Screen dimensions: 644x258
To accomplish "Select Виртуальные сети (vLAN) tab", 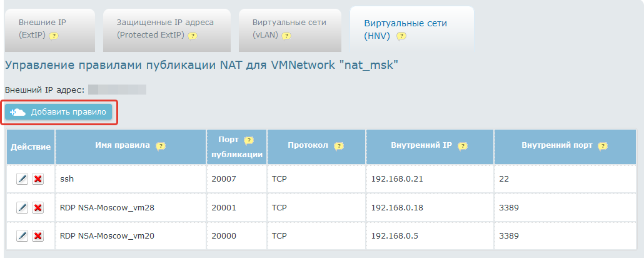I will tap(289, 28).
